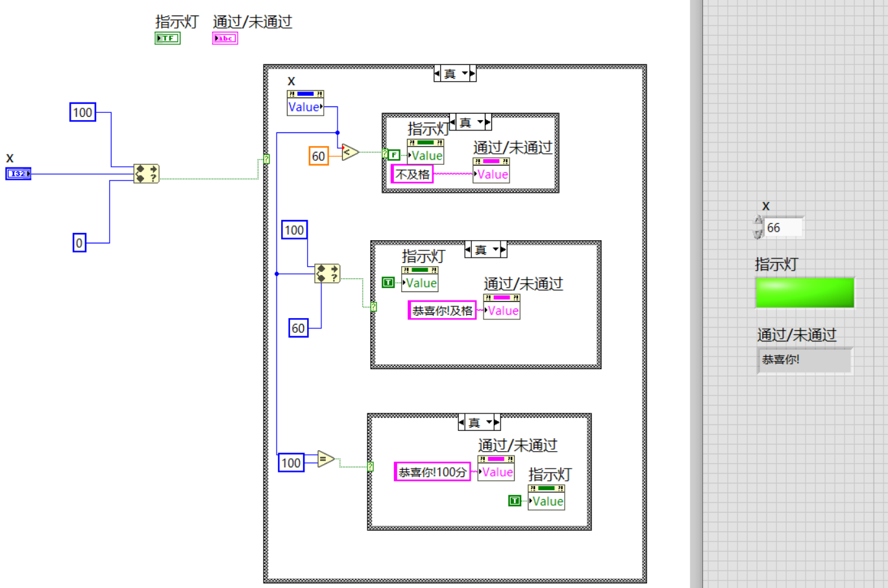Select the 0 numeric constant

click(79, 243)
